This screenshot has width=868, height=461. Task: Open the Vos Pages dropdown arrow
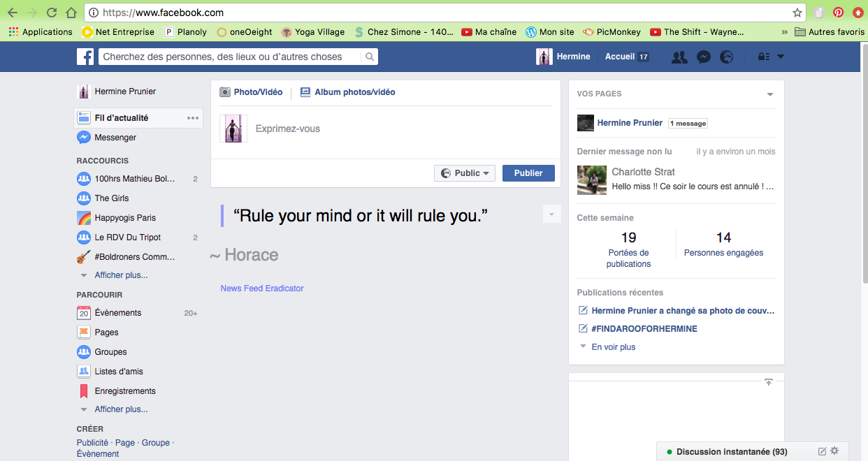tap(770, 94)
